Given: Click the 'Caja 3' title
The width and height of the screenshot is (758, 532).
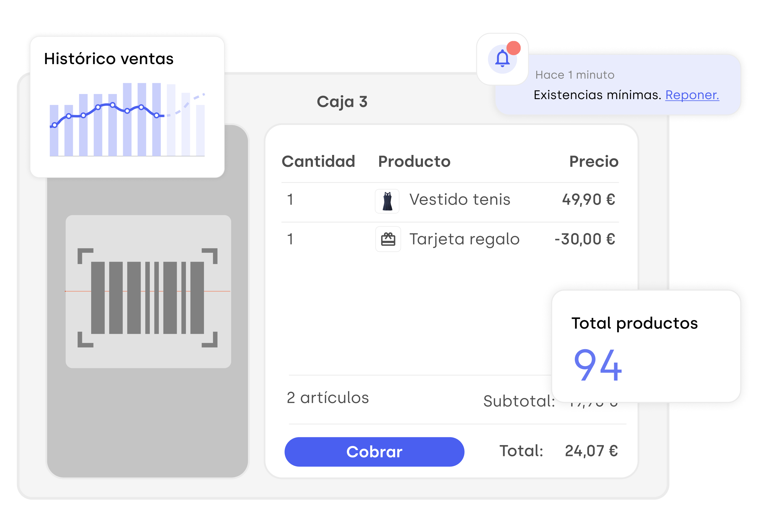Looking at the screenshot, I should point(342,102).
